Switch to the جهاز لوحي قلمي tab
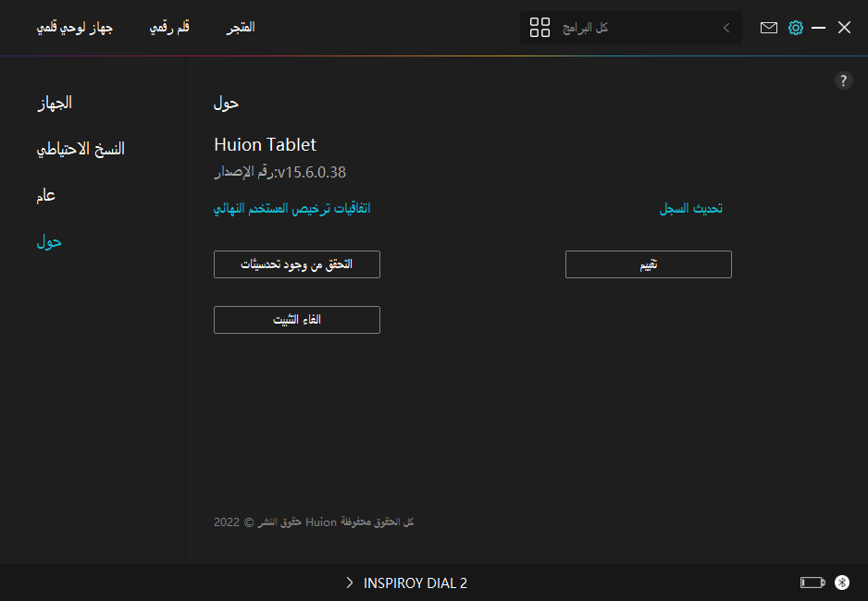Image resolution: width=868 pixels, height=601 pixels. (x=74, y=28)
